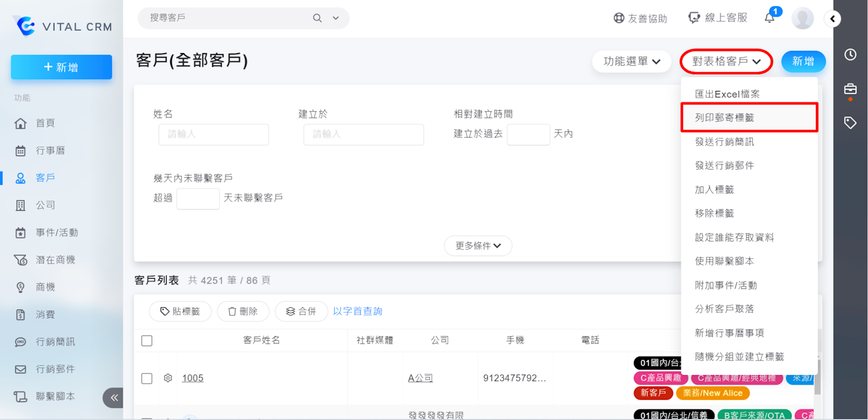868x420 pixels.
Task: Click the 姓名 input field
Action: coord(213,134)
